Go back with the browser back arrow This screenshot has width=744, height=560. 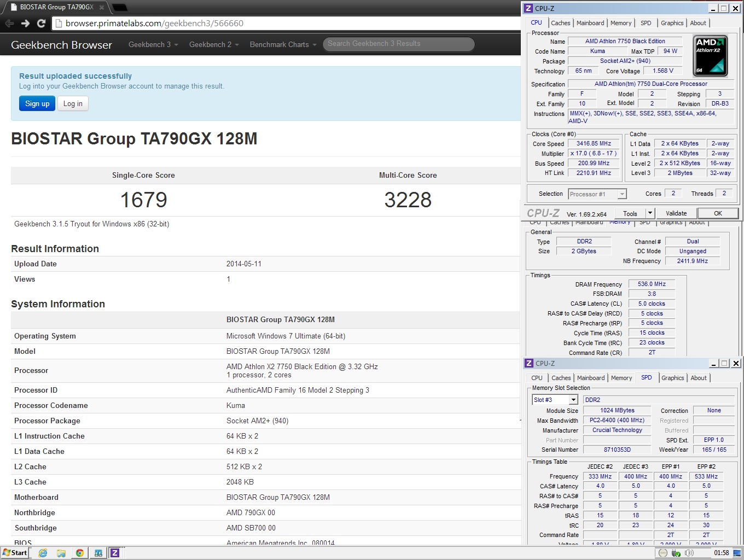pyautogui.click(x=9, y=24)
